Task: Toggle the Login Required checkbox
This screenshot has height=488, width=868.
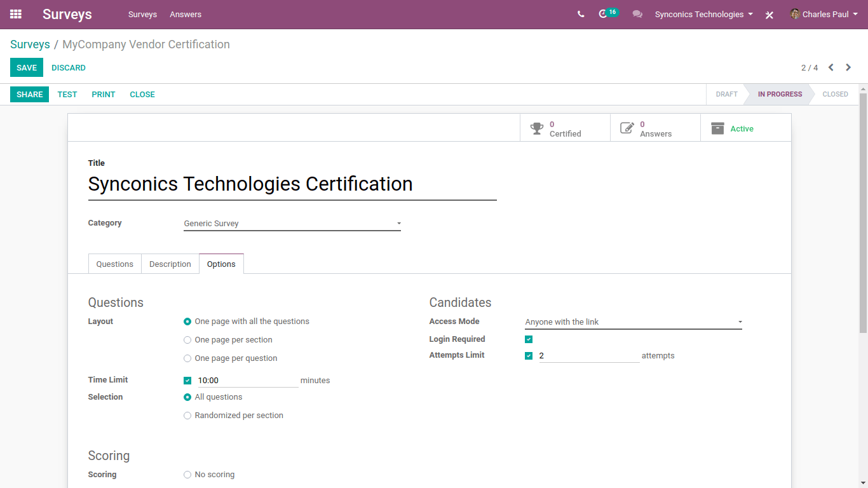Action: coord(529,339)
